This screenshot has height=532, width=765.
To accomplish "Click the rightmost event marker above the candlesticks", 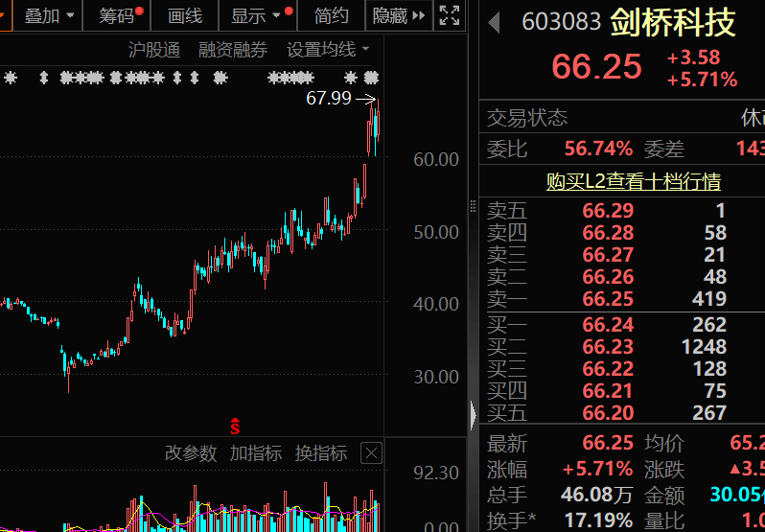I will [371, 77].
